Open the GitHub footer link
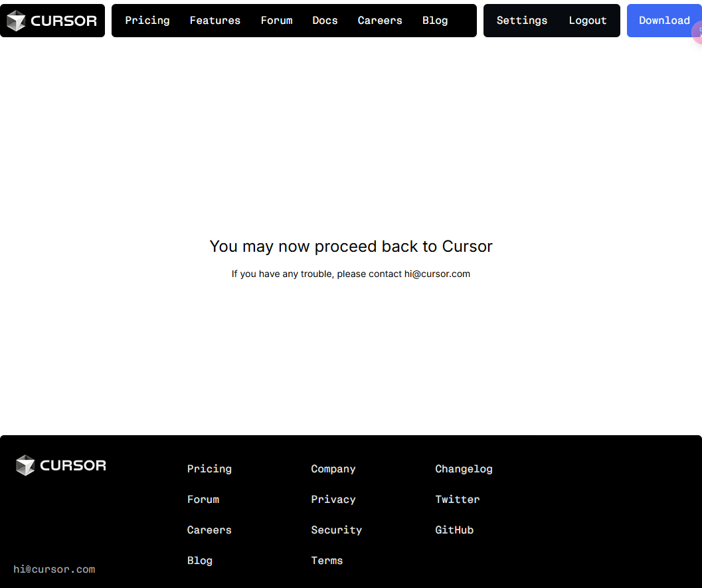 [x=454, y=530]
